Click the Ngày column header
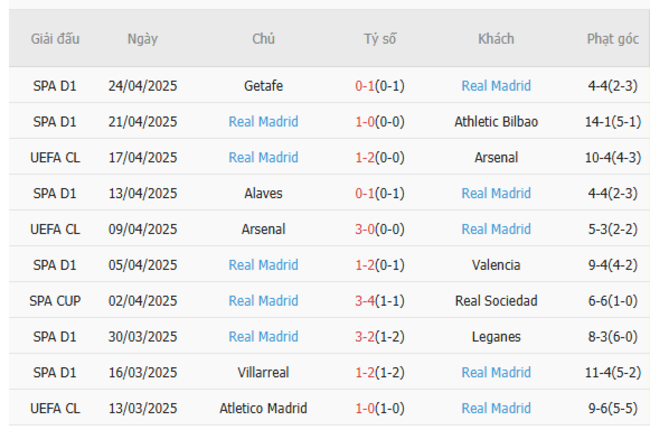 click(x=142, y=39)
